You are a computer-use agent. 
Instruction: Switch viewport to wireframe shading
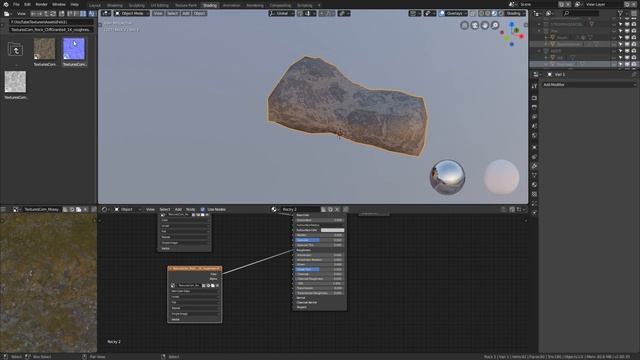click(x=481, y=13)
